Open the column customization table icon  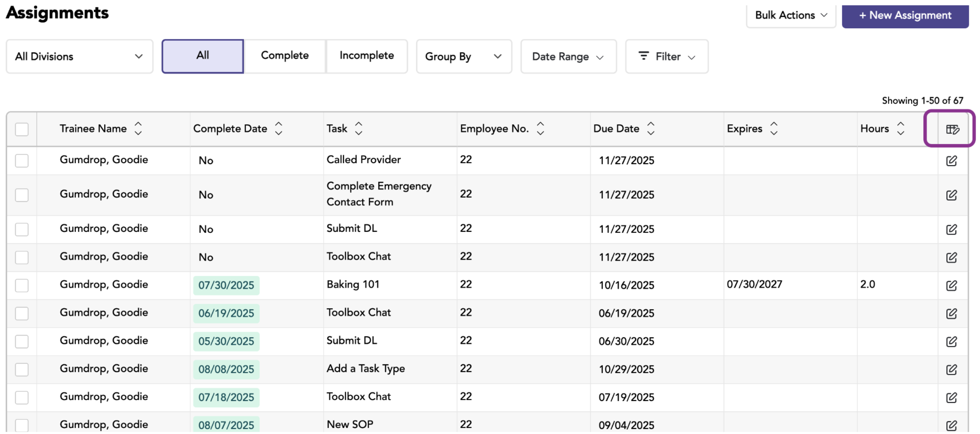[952, 129]
